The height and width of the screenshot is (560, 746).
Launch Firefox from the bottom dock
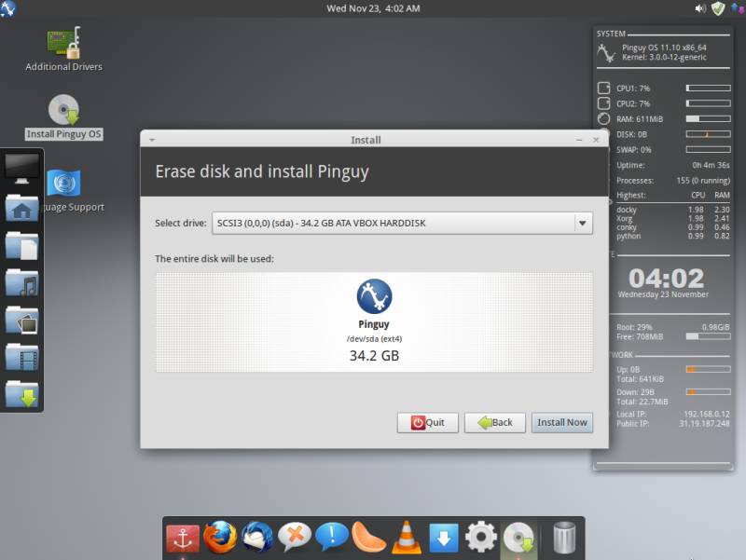pyautogui.click(x=220, y=538)
